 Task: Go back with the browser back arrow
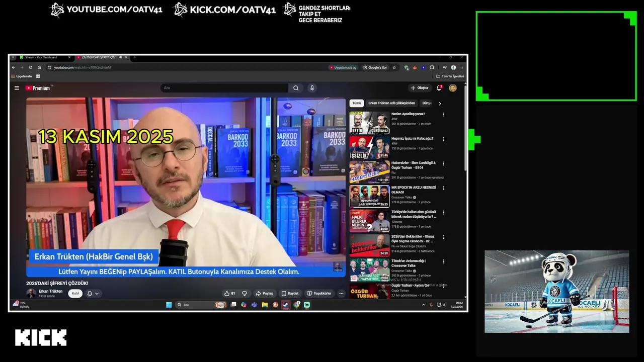pos(14,67)
